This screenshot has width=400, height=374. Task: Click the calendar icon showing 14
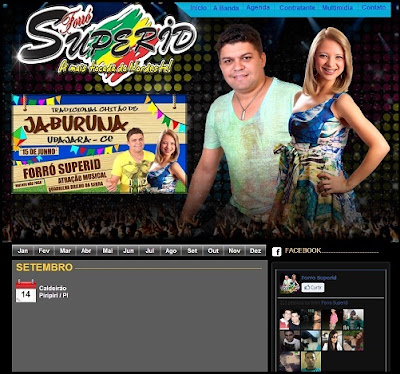26,291
